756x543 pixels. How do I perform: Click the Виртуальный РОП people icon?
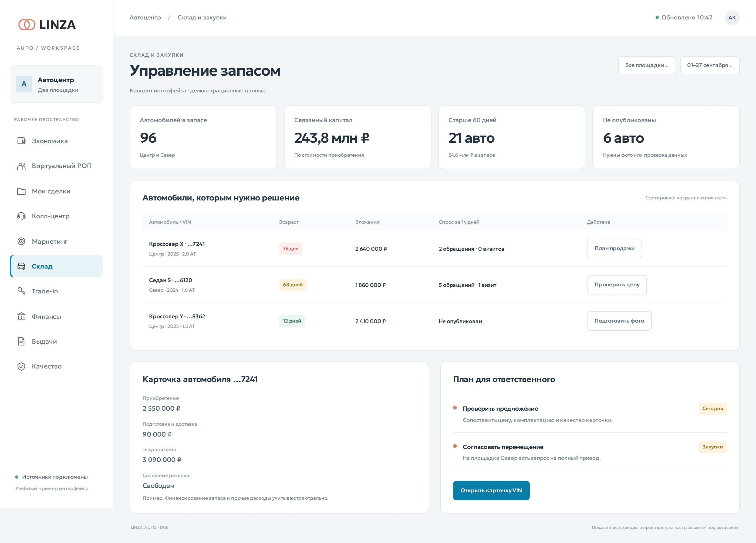click(21, 166)
